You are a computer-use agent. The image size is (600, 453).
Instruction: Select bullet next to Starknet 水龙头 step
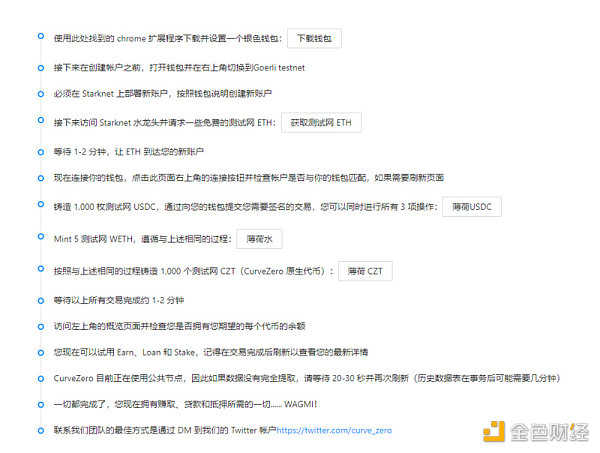(38, 119)
